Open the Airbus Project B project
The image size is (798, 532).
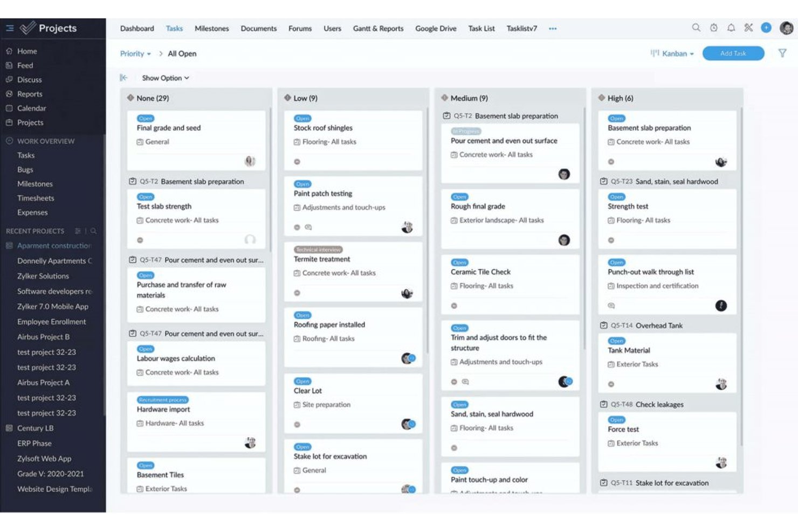43,337
